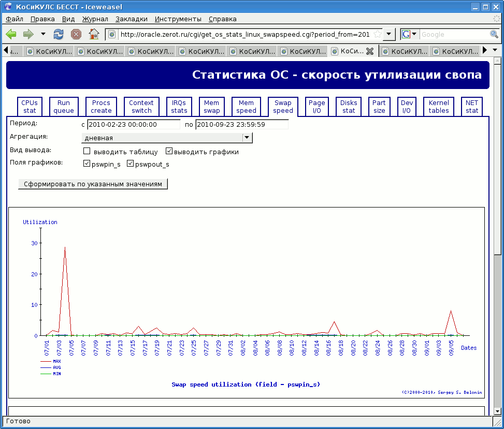Open the Журнал menu
504x429 pixels.
click(x=95, y=19)
